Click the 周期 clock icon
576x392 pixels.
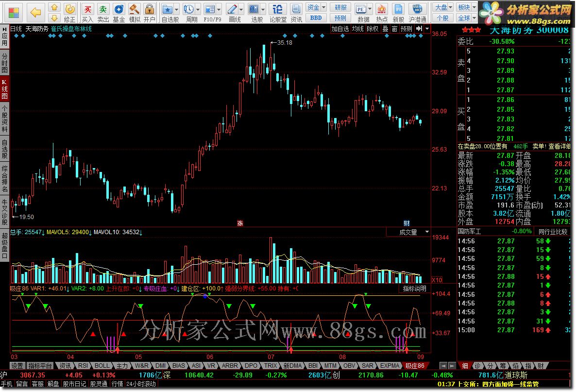coord(189,9)
